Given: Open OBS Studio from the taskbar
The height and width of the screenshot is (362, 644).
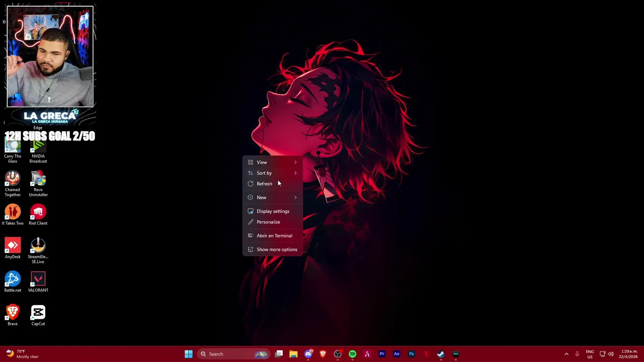Looking at the screenshot, I should 338,354.
